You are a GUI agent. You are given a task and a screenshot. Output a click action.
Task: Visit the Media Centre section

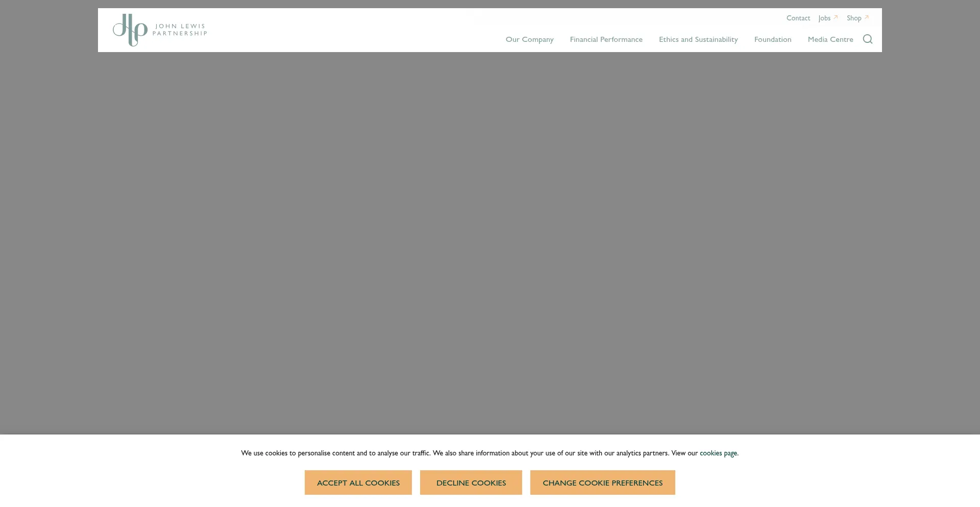830,39
